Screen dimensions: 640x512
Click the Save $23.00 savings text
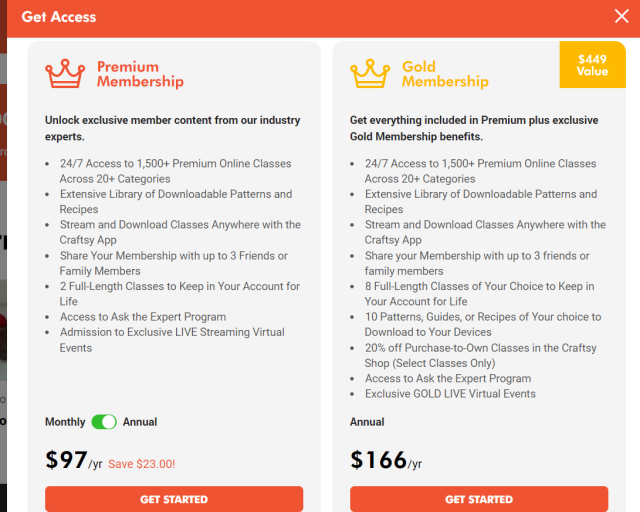coord(142,464)
